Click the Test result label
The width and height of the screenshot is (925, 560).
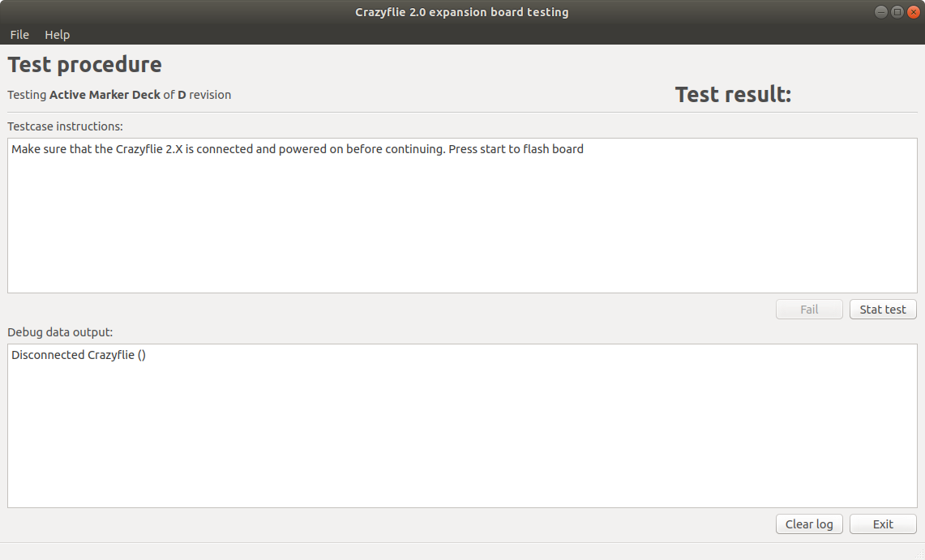(x=733, y=95)
